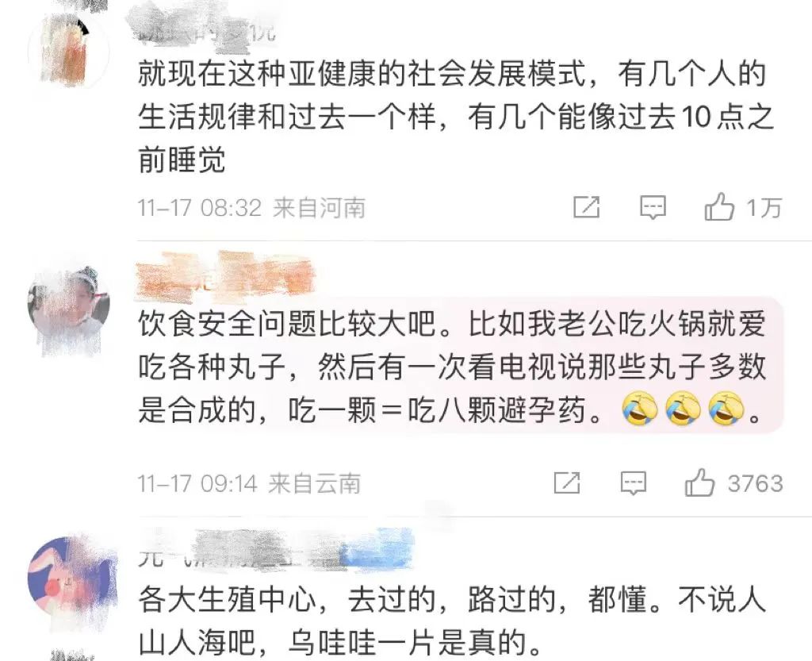Screen dimensions: 812x661
Task: Open the first commenter's avatar
Action: [68, 51]
